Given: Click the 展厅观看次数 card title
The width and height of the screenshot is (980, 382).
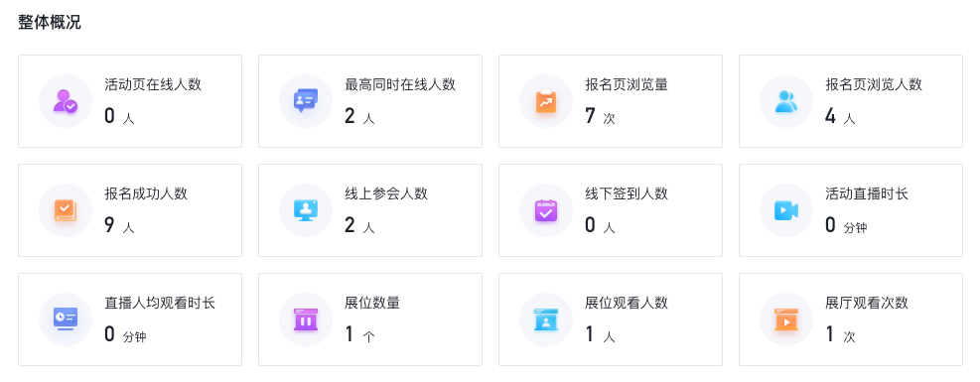Looking at the screenshot, I should point(866,303).
